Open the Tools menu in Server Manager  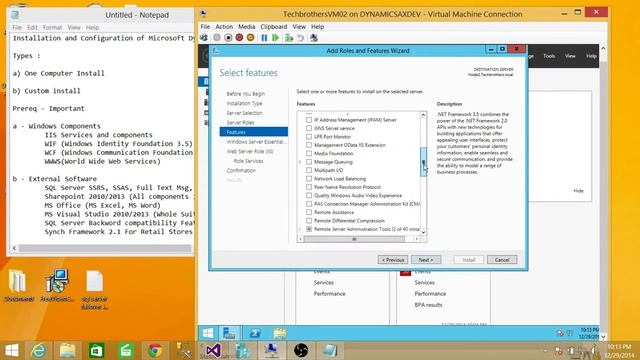[549, 56]
